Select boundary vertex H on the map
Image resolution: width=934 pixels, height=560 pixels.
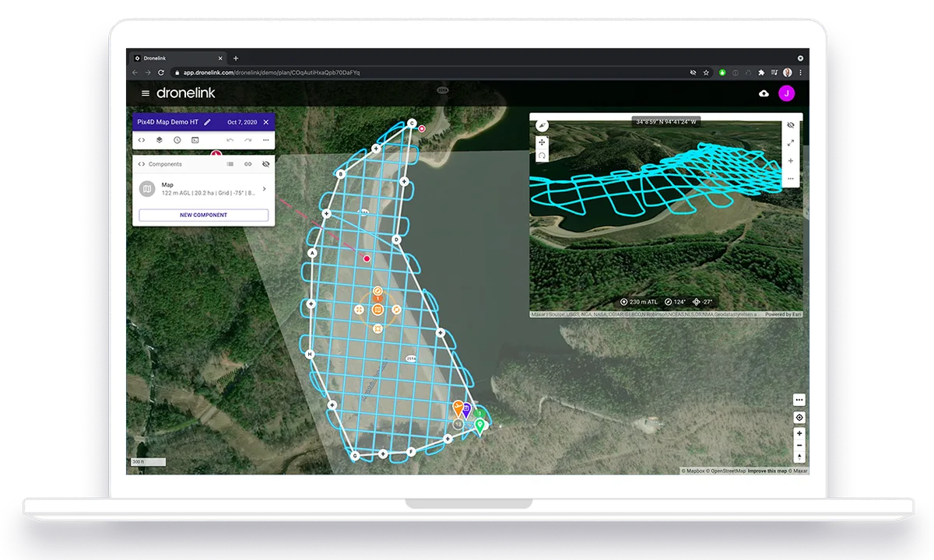[309, 355]
